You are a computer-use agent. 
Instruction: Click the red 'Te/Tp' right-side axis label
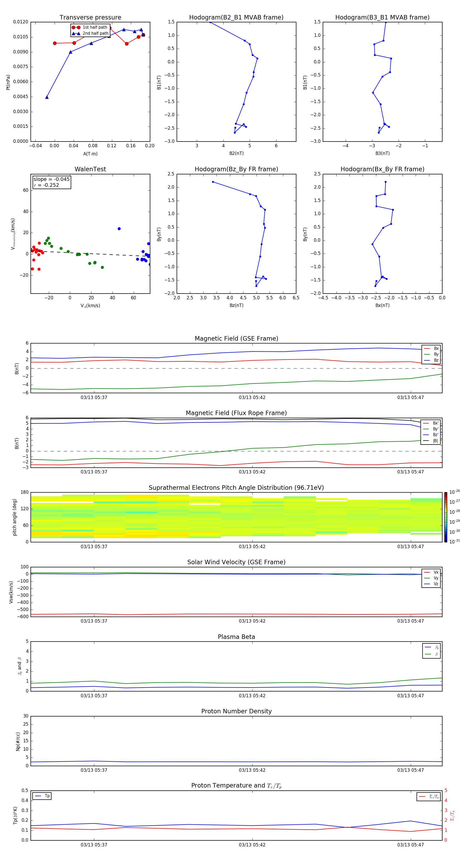pos(453,816)
